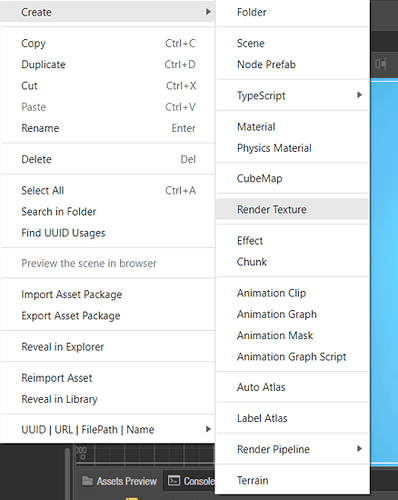Choose Export Asset Package
The height and width of the screenshot is (500, 398).
(107, 315)
